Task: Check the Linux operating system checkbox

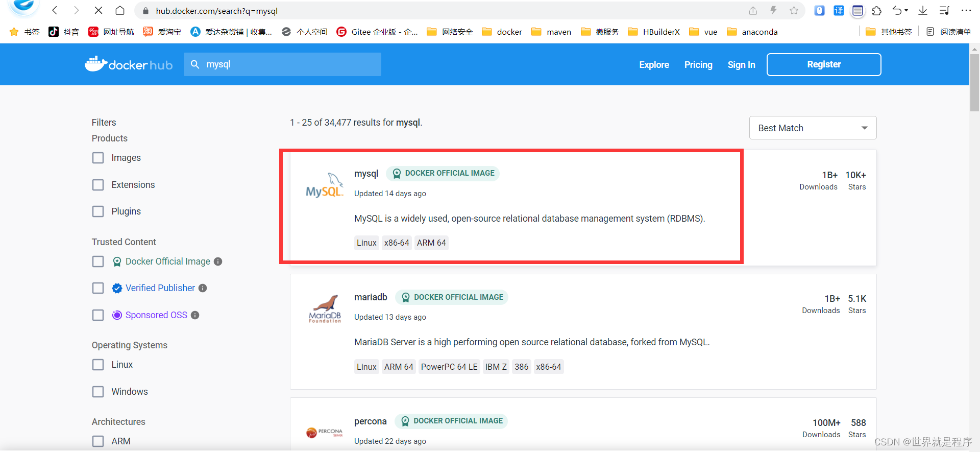Action: [x=98, y=365]
